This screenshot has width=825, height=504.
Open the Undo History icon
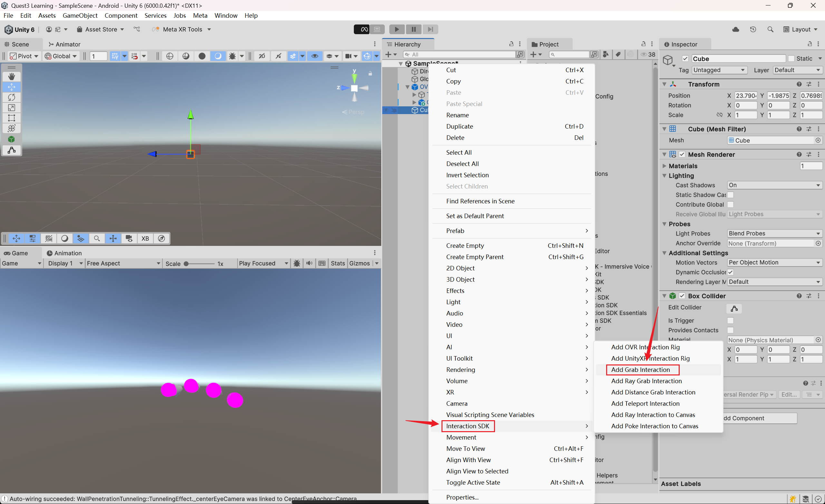click(753, 29)
